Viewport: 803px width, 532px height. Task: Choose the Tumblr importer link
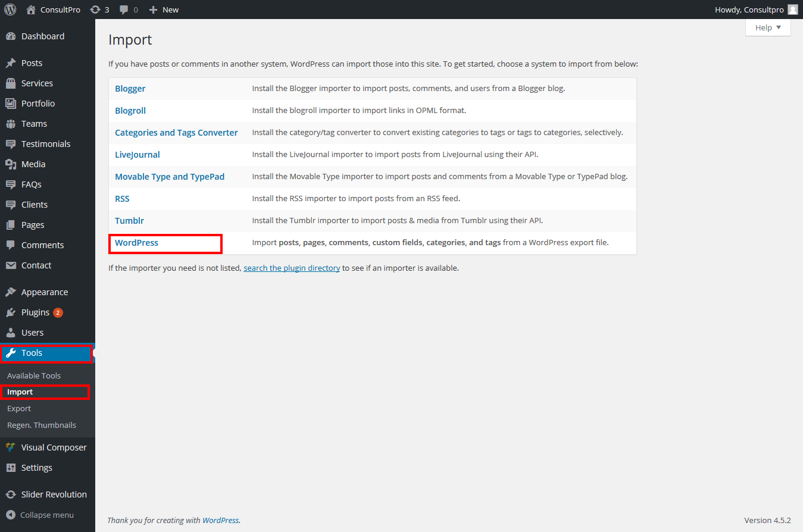pyautogui.click(x=129, y=221)
